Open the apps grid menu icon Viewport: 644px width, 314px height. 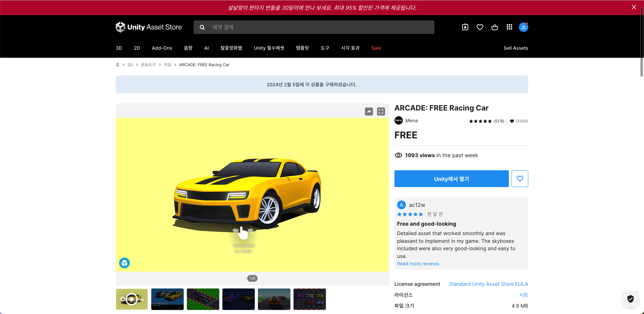click(509, 27)
